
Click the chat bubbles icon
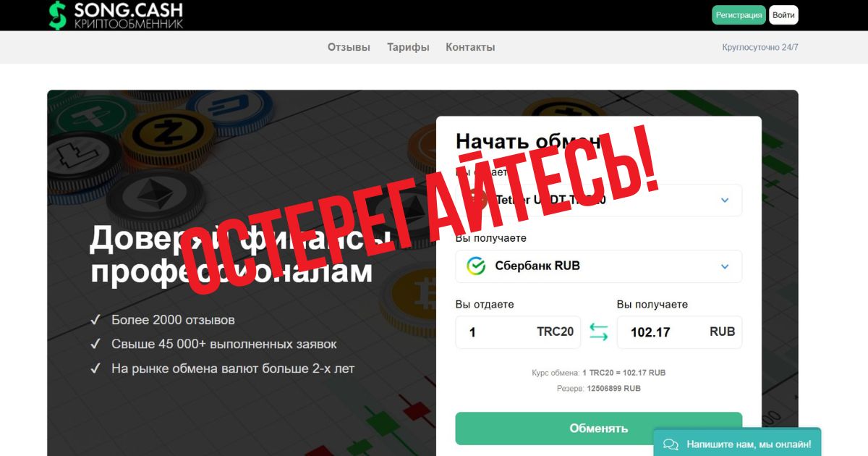click(671, 444)
